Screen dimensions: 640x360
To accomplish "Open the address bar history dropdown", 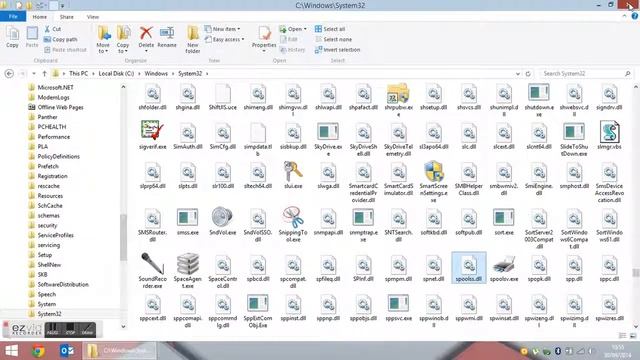I will [x=518, y=73].
